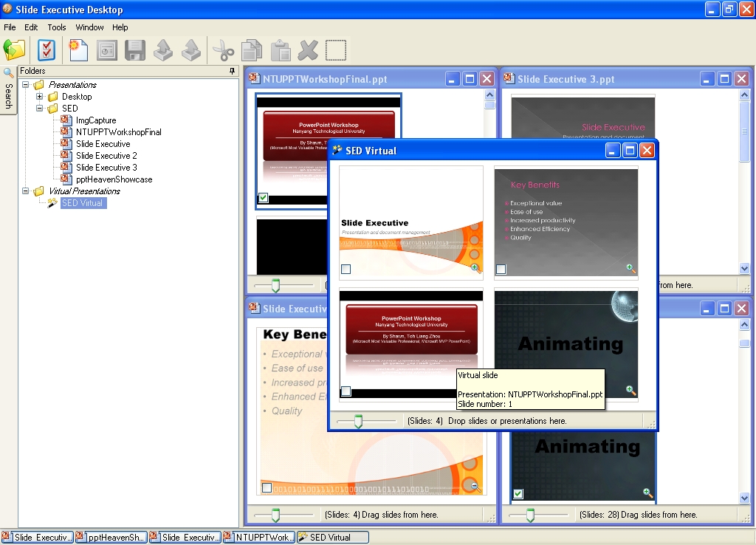Click the Delete X toolbar icon

(308, 50)
